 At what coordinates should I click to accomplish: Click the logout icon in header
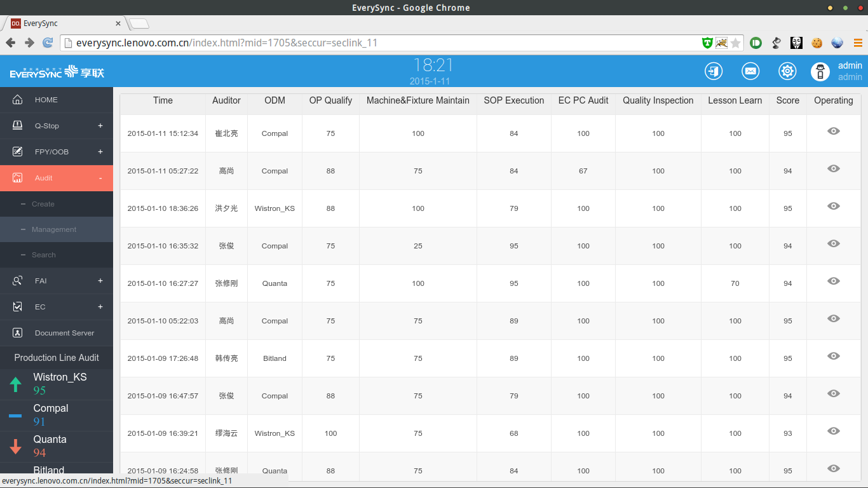[714, 71]
